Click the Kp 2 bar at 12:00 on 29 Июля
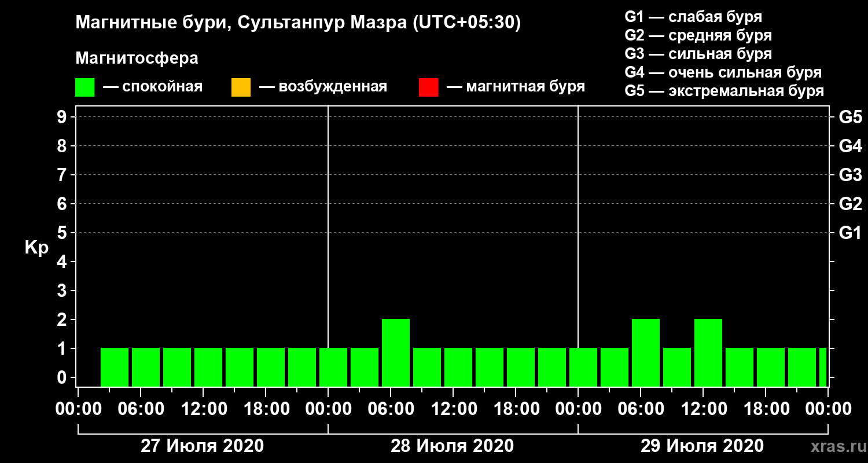Viewport: 868px width, 463px height. [x=708, y=352]
